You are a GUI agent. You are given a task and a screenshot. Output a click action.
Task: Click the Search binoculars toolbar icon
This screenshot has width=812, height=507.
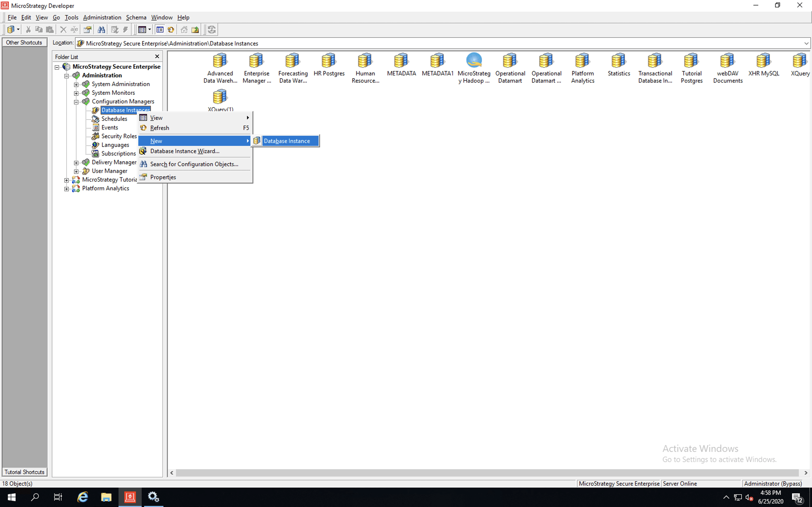[x=101, y=30]
